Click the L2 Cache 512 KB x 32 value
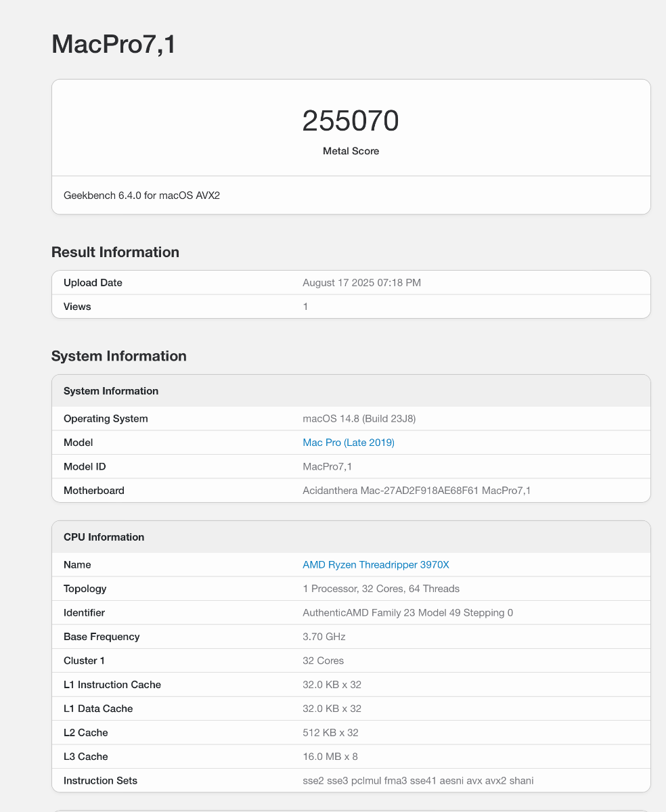 tap(330, 733)
